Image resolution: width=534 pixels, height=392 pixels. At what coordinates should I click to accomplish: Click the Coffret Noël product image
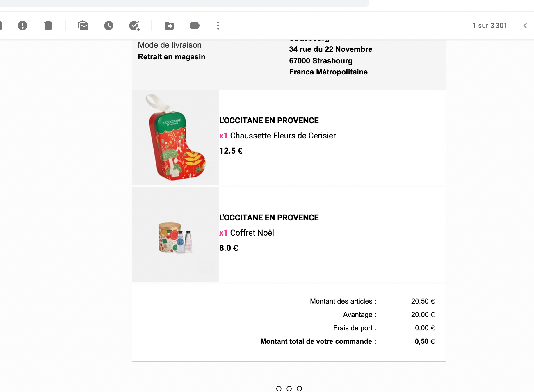pos(175,234)
